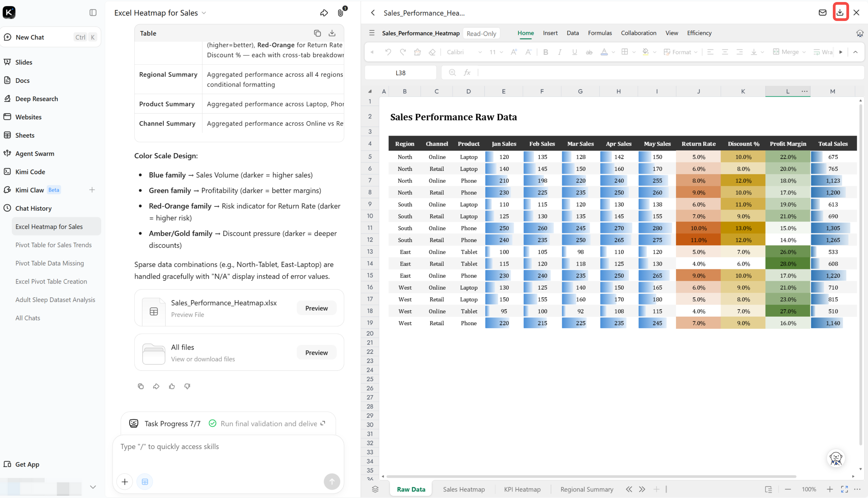This screenshot has height=498, width=868.
Task: Copy the assistant response
Action: point(141,386)
